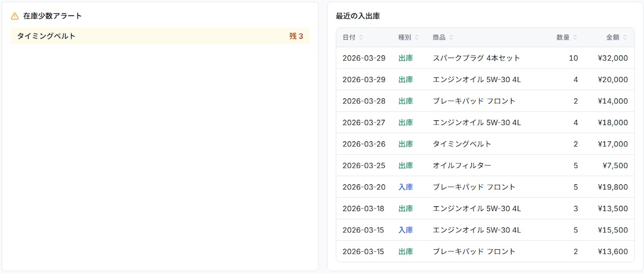
Task: Select the date 2026-03-25
Action: pyautogui.click(x=364, y=166)
